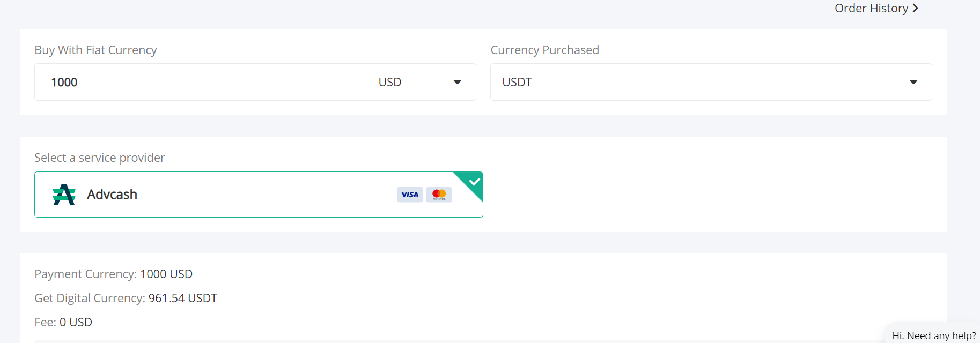This screenshot has height=343, width=980.
Task: Click the 'Currency Purchased' label
Action: (x=544, y=50)
